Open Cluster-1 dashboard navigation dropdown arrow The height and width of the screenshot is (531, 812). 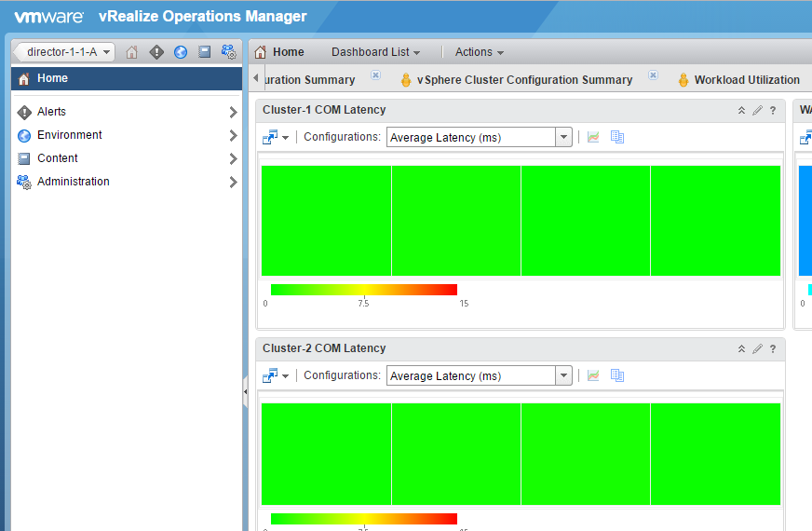tap(285, 138)
